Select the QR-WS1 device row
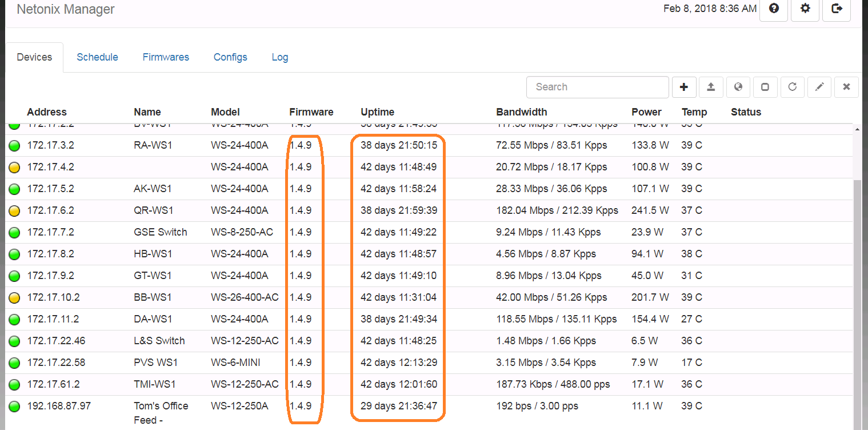This screenshot has height=430, width=868. pyautogui.click(x=153, y=210)
